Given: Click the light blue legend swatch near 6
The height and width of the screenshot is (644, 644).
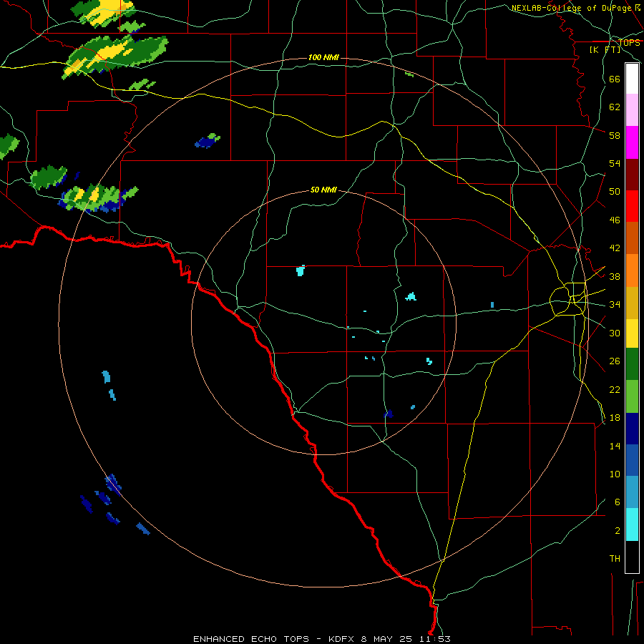Looking at the screenshot, I should point(632,492).
